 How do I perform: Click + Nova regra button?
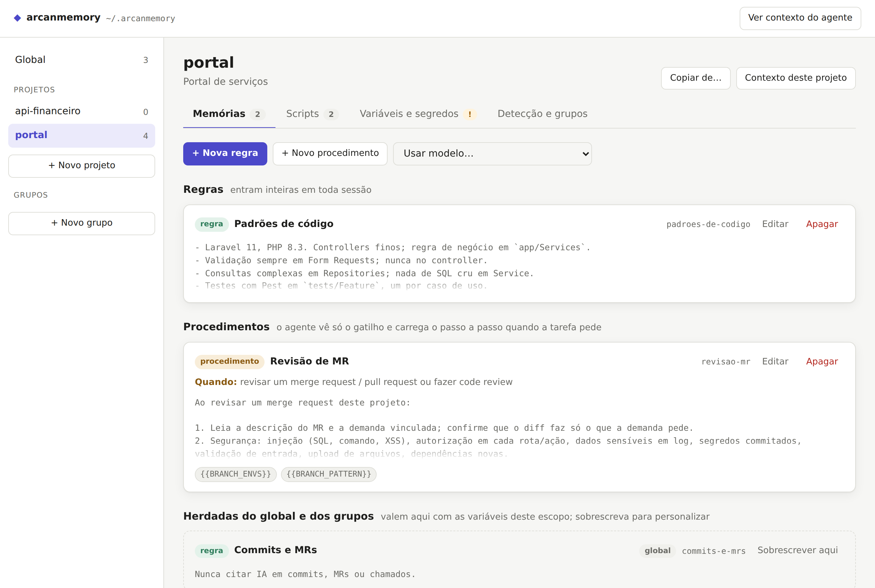[225, 153]
